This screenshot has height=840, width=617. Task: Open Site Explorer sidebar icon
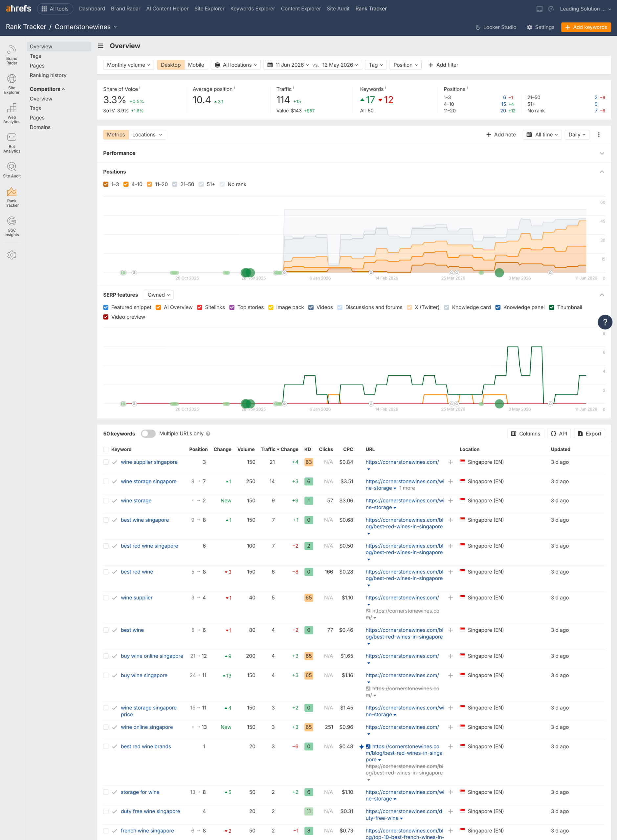(x=11, y=84)
